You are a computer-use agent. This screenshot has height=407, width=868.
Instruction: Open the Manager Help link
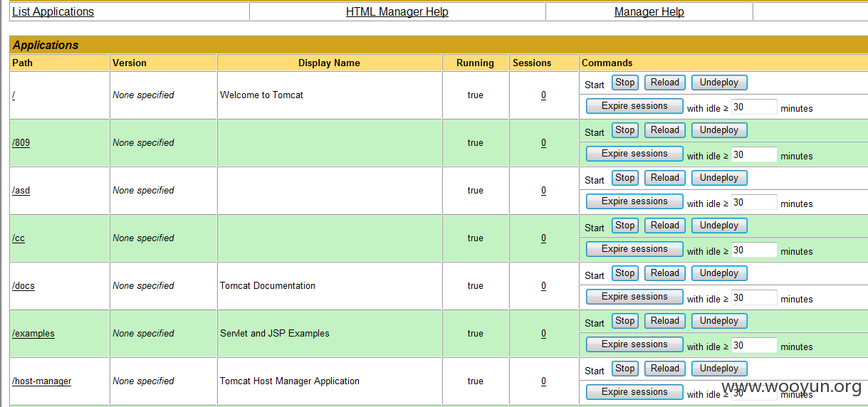point(649,12)
